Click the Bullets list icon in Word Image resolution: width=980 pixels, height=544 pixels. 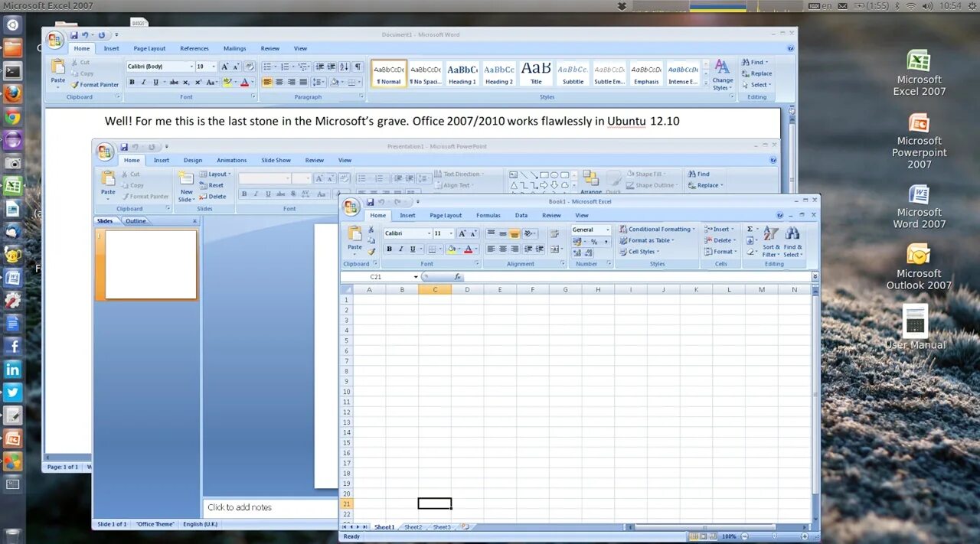tap(267, 67)
